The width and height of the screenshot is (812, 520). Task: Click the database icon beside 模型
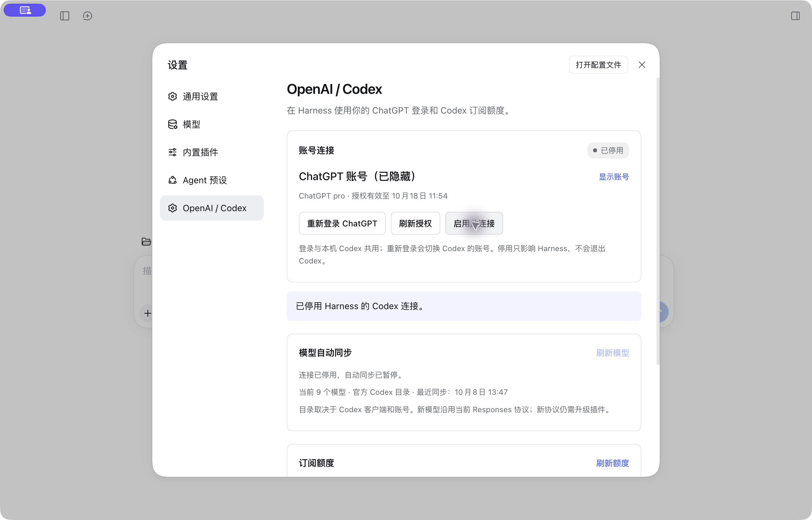(173, 124)
